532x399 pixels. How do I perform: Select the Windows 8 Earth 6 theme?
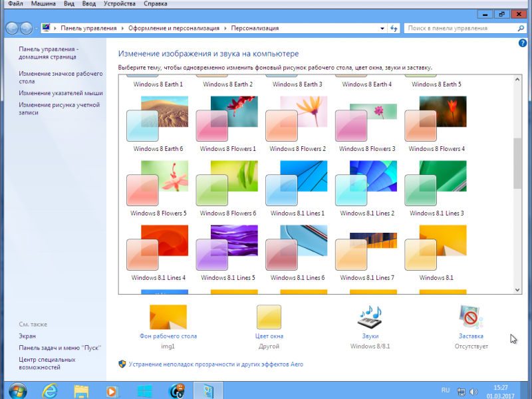pos(158,124)
